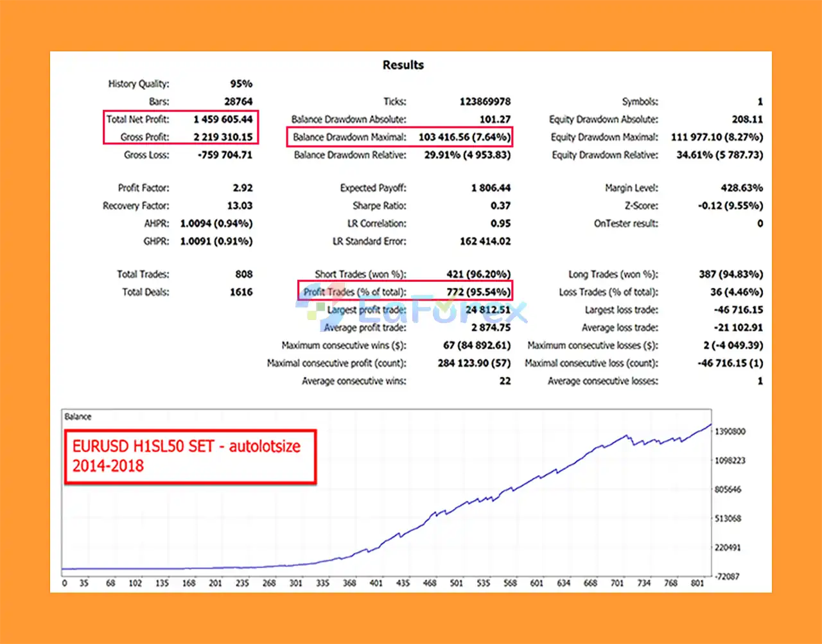Click the Balance Drawdown Maximal value
822x644 pixels.
coord(464,137)
